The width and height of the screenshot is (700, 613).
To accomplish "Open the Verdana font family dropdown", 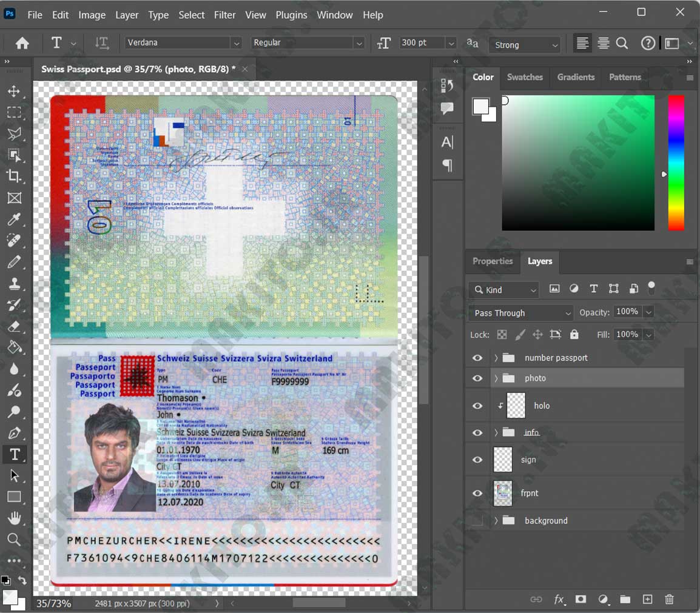I will (183, 43).
